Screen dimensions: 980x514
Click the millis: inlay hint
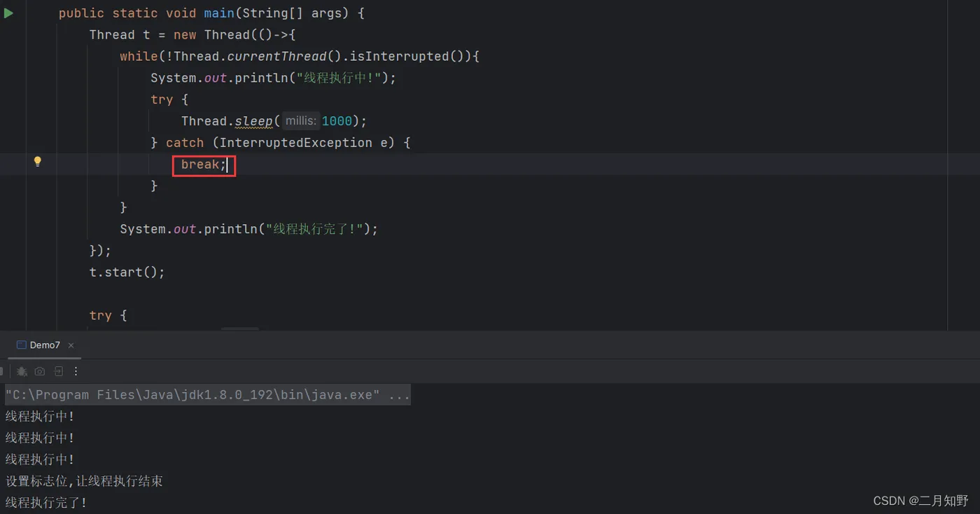click(301, 120)
